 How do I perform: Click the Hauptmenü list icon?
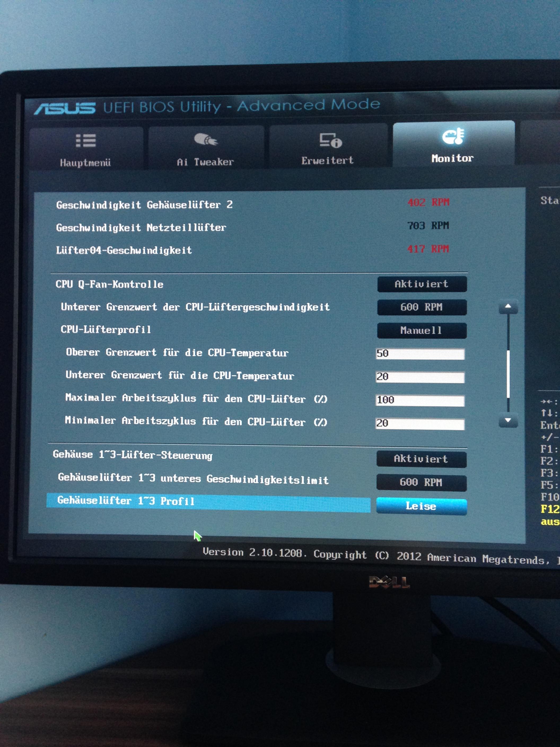[x=86, y=141]
